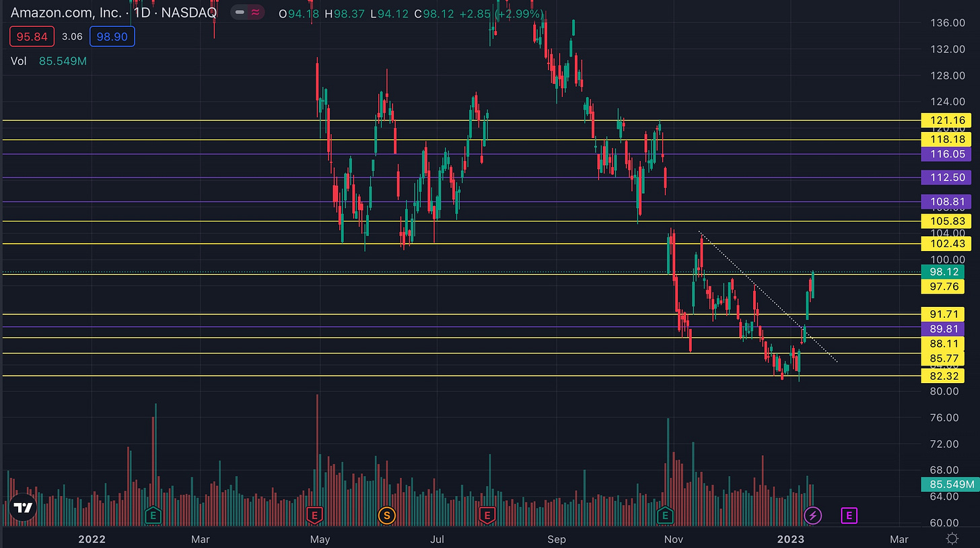Image resolution: width=980 pixels, height=548 pixels.
Task: Select the purple 116.05 price level label
Action: 946,154
